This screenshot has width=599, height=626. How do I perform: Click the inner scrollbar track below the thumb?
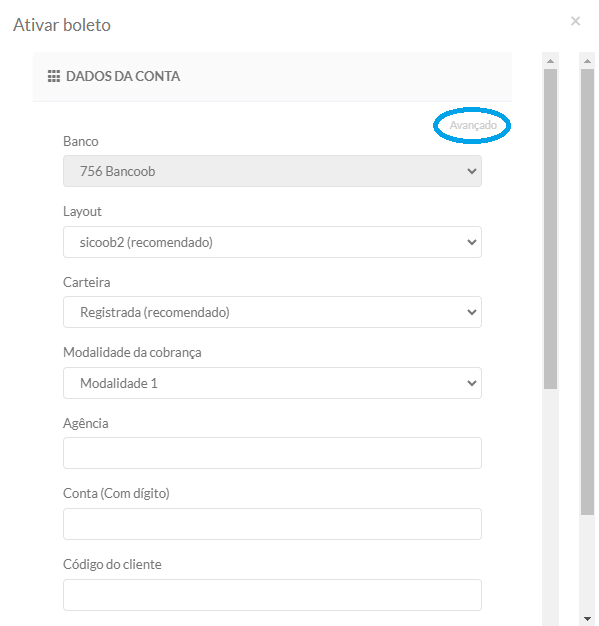pos(550,507)
